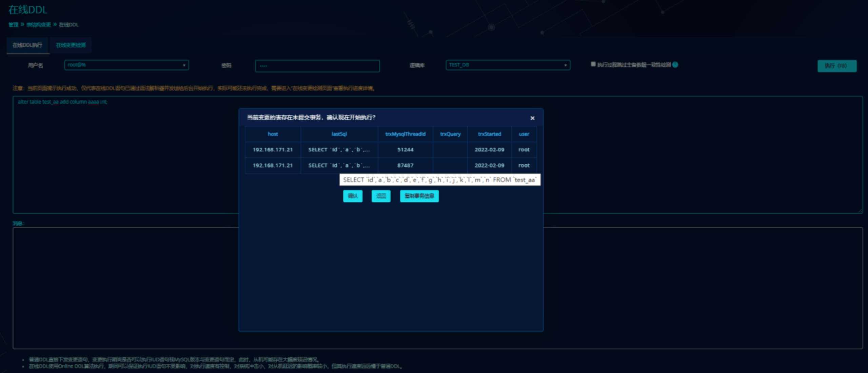Open the 在线变更检测 tab
Screen dimensions: 868x373
[71, 45]
